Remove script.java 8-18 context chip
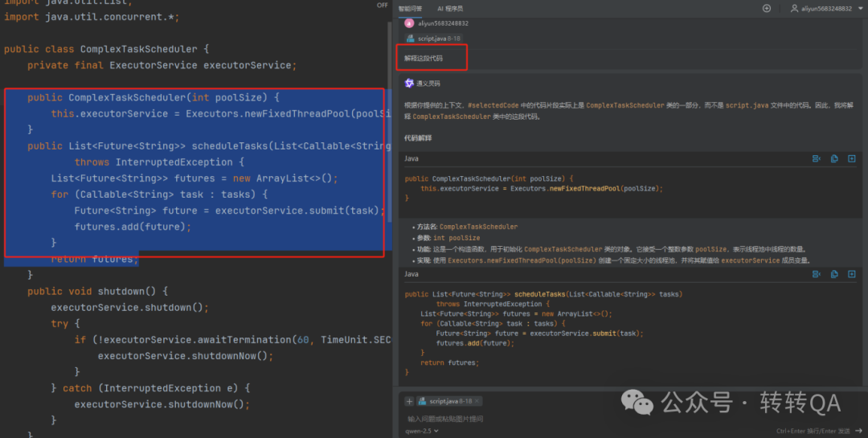The width and height of the screenshot is (868, 438). (x=477, y=401)
